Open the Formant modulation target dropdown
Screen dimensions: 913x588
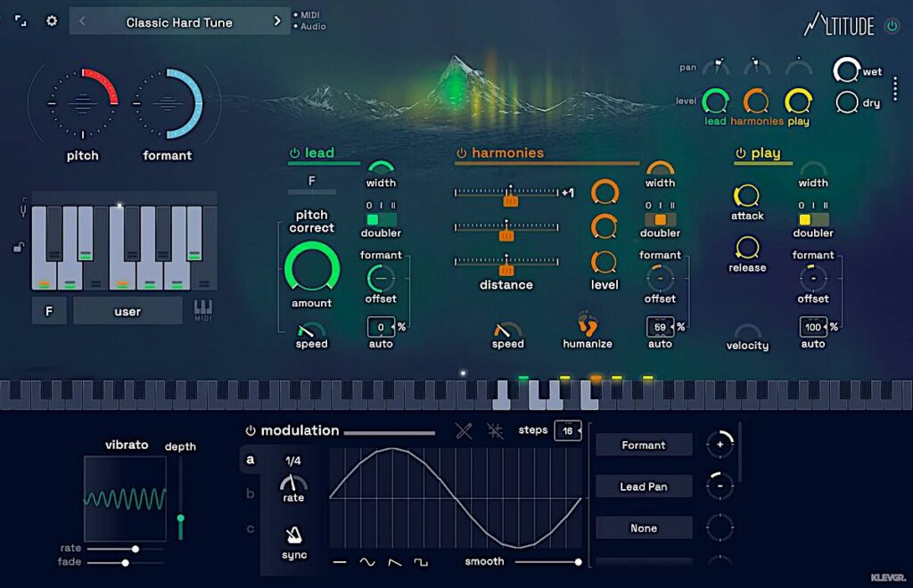pyautogui.click(x=644, y=445)
